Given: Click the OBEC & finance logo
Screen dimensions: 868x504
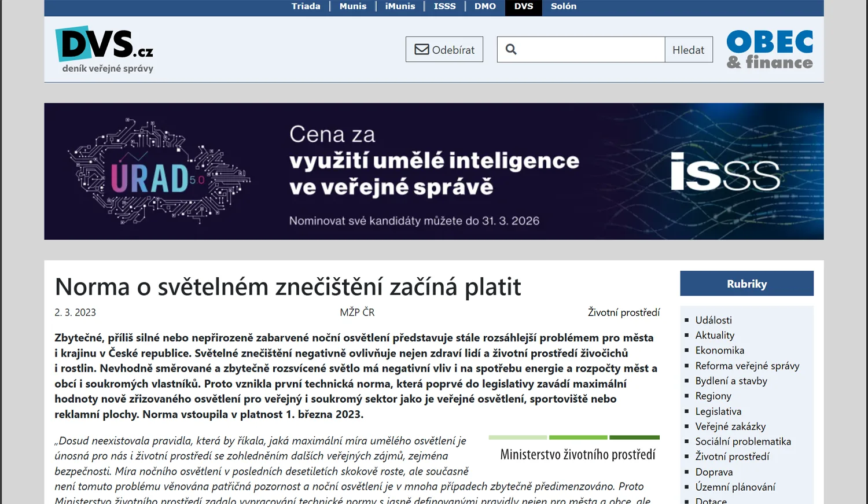Looking at the screenshot, I should coord(770,49).
